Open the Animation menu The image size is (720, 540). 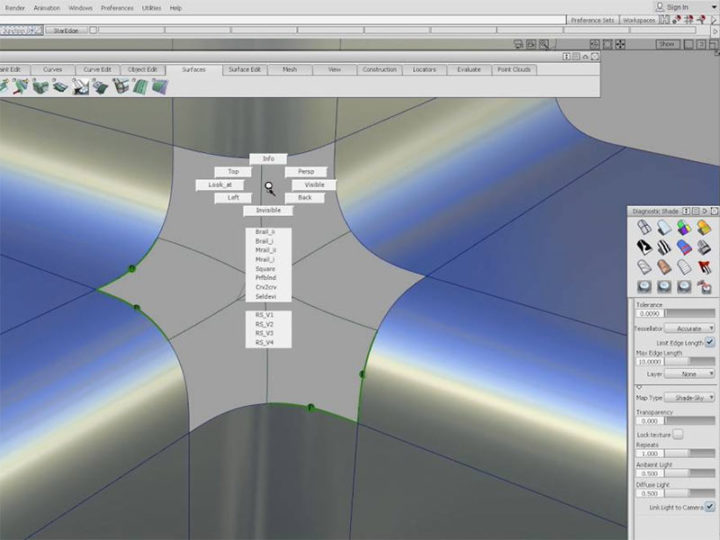click(46, 8)
